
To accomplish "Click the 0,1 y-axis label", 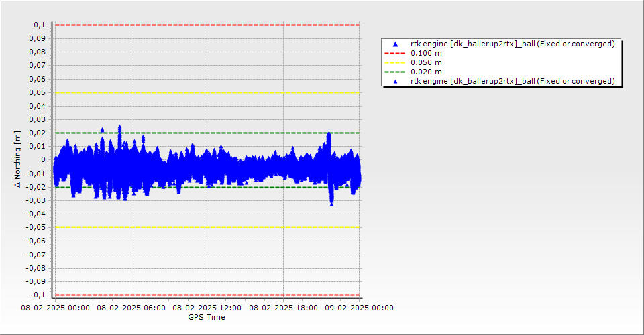I will pos(40,25).
